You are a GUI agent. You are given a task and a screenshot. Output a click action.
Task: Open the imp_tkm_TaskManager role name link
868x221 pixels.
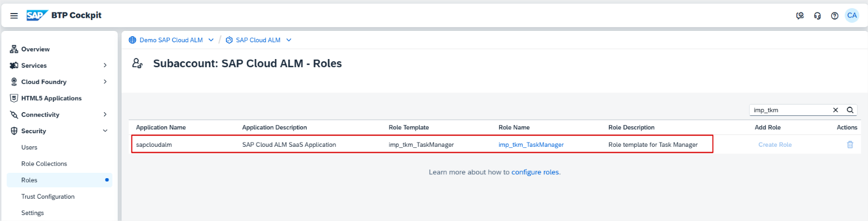[x=531, y=145]
